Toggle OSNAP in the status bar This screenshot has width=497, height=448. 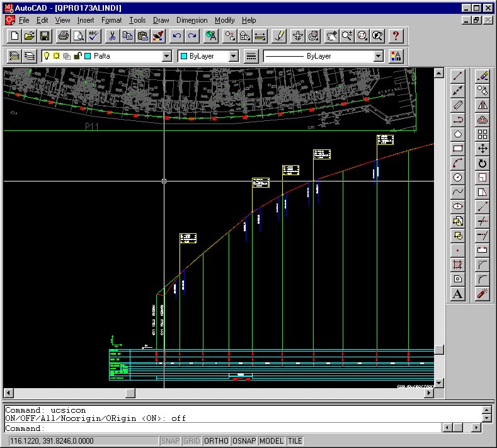[244, 441]
